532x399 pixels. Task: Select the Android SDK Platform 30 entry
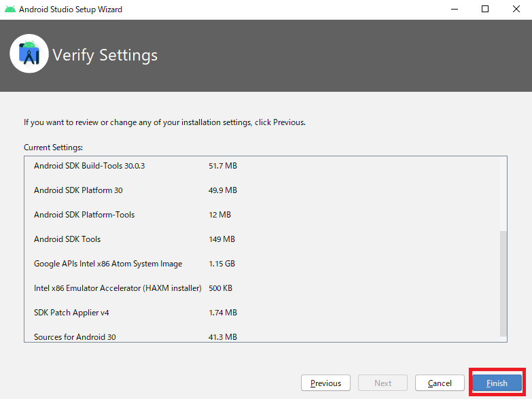pyautogui.click(x=78, y=190)
